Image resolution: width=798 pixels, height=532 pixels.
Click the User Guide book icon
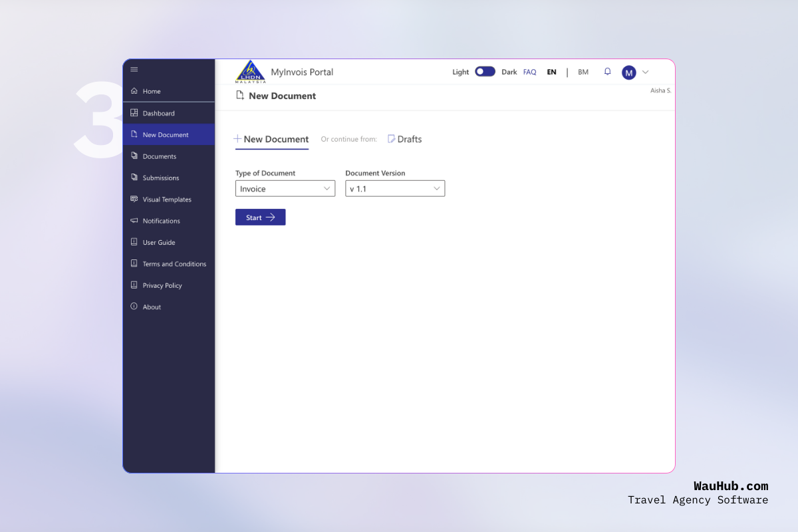click(x=134, y=242)
